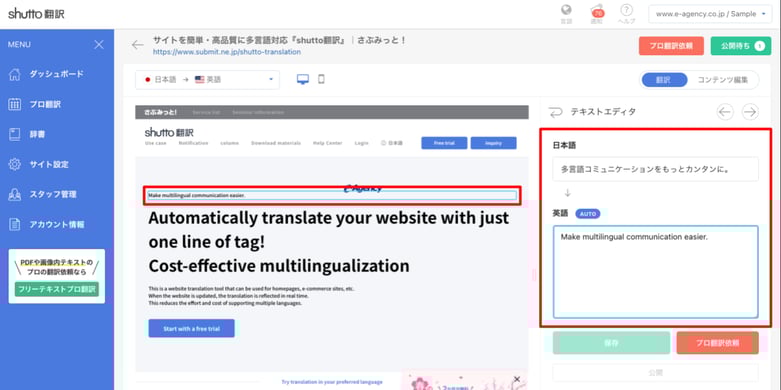Open the https://www.submit.ne.jp/shutto-translation link
Screen dimensions: 781x390
227,51
